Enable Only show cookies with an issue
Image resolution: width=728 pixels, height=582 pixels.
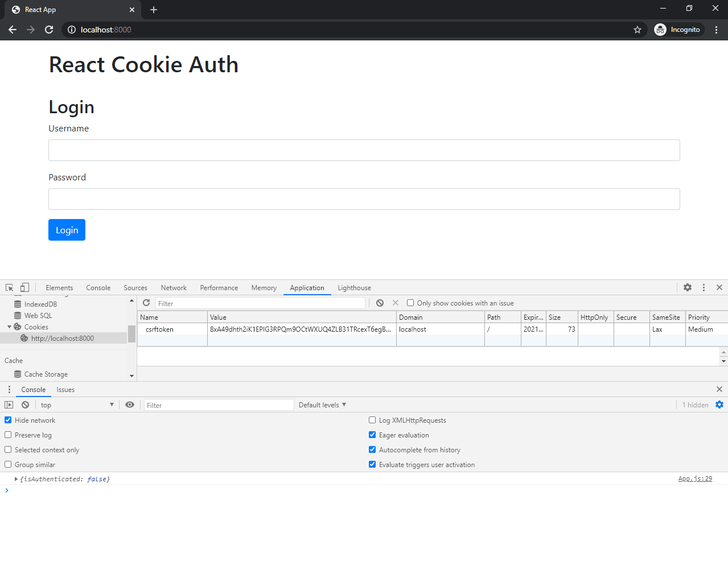point(410,302)
